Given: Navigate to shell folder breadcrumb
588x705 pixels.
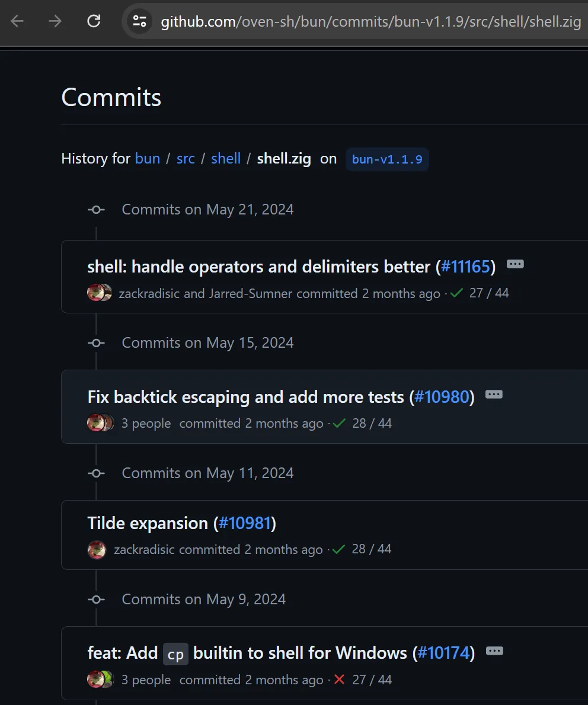Looking at the screenshot, I should click(x=226, y=159).
